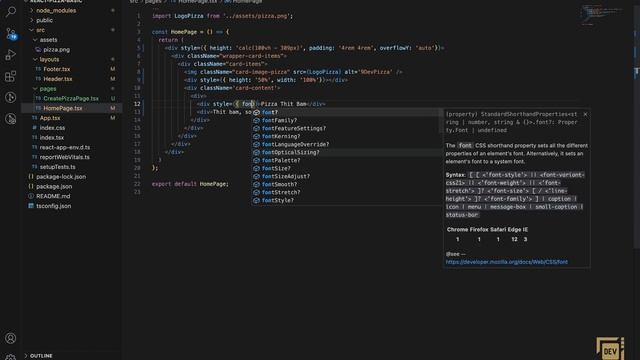
Task: Select the fontSizeAdjust? suggestion
Action: [347, 176]
